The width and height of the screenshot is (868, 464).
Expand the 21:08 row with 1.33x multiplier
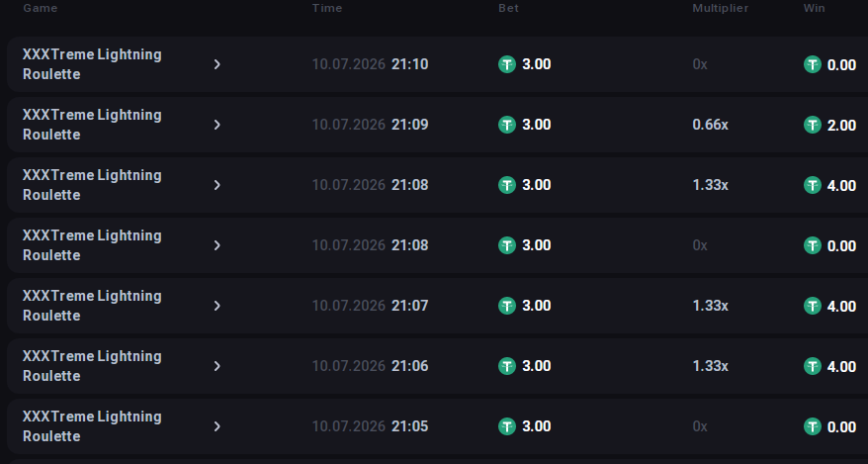(x=217, y=185)
